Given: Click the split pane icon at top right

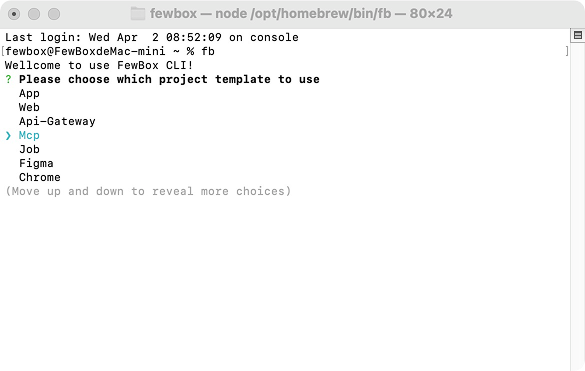Looking at the screenshot, I should pyautogui.click(x=578, y=35).
